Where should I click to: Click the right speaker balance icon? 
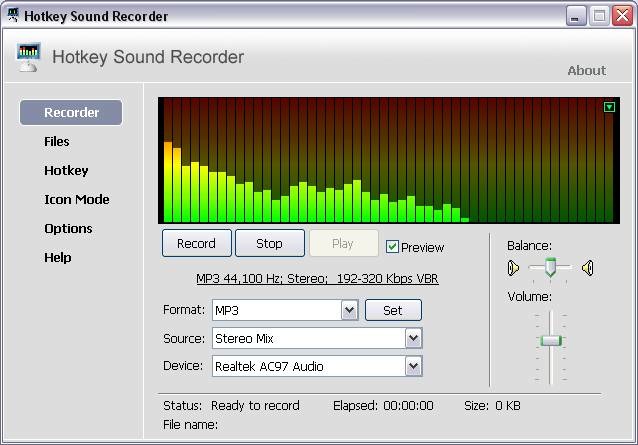(x=588, y=268)
